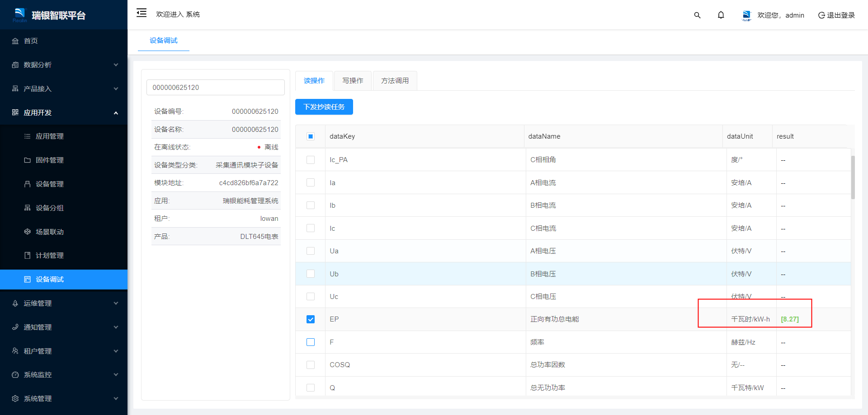Screen dimensions: 868x415
Task: Click the table vertical scrollbar thumb
Action: tap(853, 177)
